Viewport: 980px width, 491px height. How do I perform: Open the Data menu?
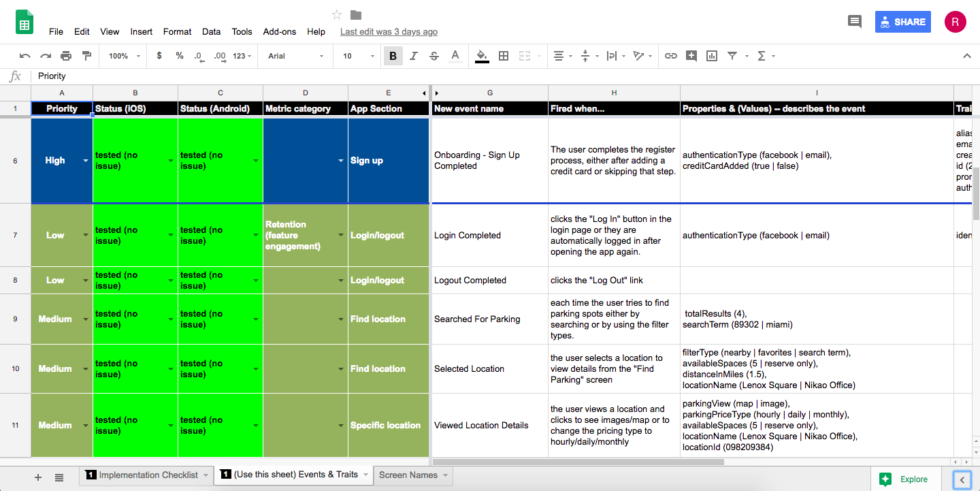pyautogui.click(x=211, y=31)
